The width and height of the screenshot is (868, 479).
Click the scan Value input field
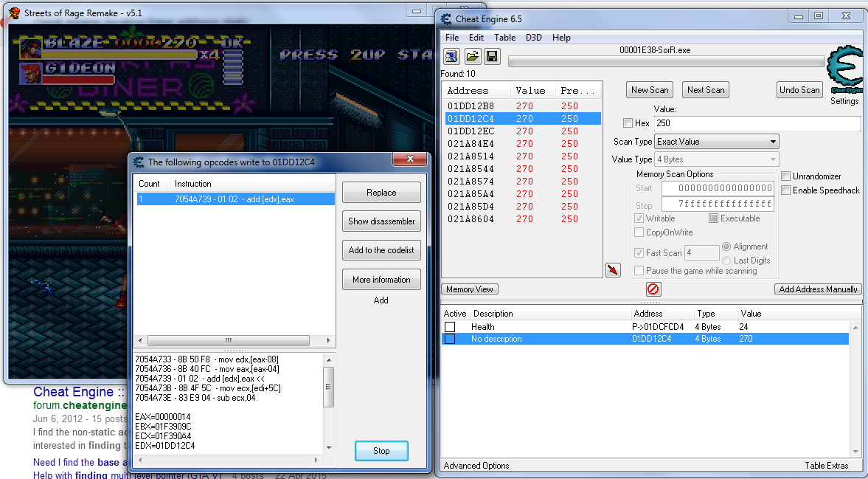coord(757,123)
